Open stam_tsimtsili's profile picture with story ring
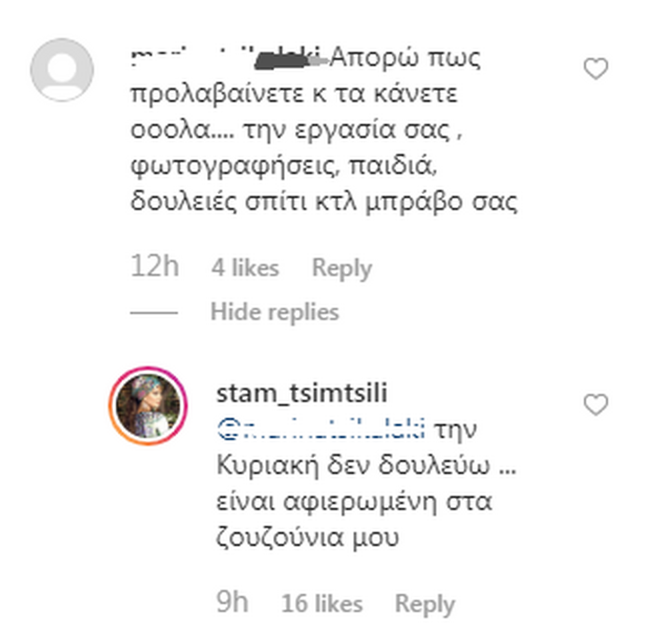The width and height of the screenshot is (662, 644). coord(149,406)
